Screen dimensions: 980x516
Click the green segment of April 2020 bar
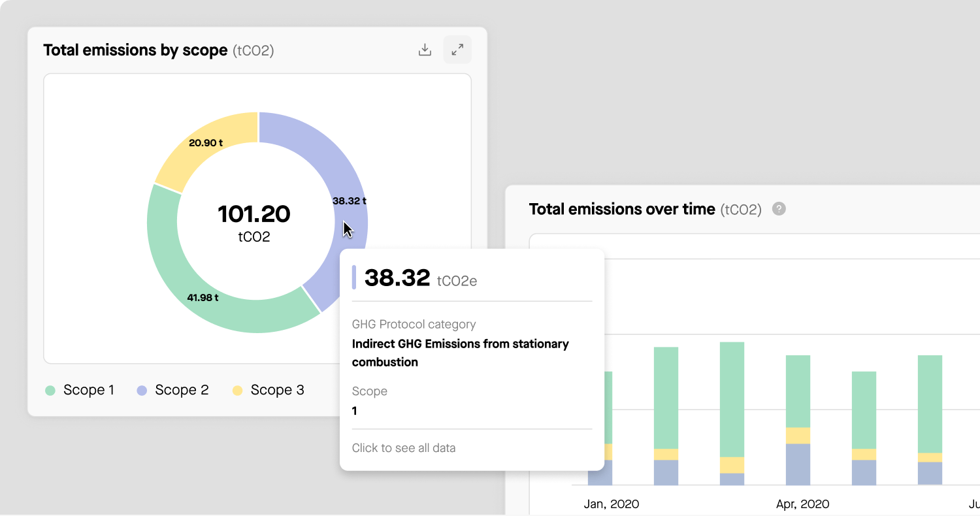[798, 391]
